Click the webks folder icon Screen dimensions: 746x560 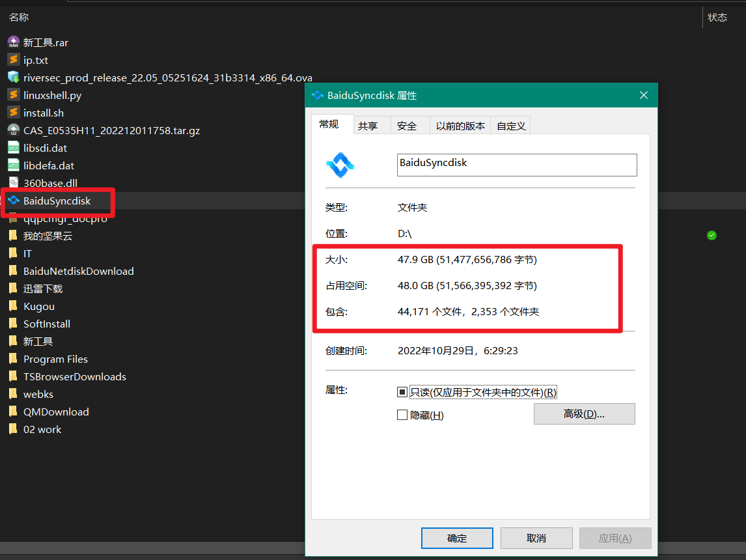[x=13, y=394]
